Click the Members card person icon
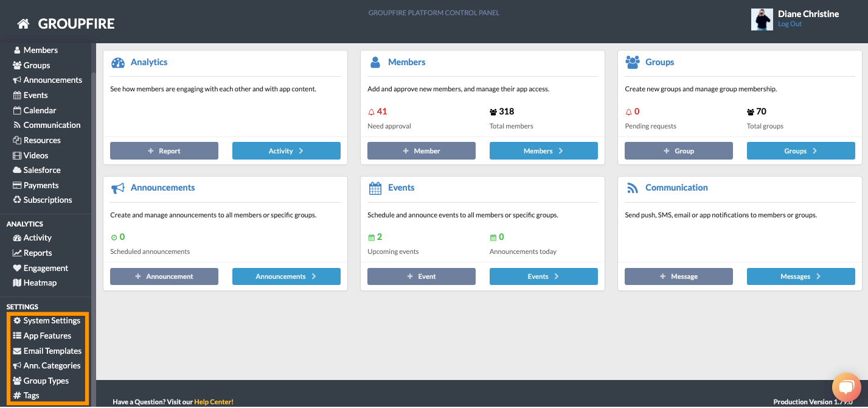This screenshot has height=408, width=868. click(375, 62)
